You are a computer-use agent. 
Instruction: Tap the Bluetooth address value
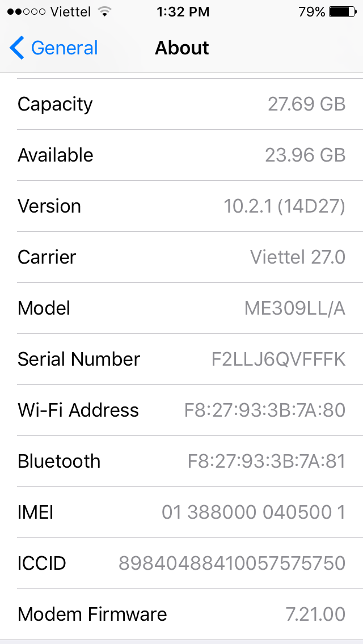tap(266, 461)
